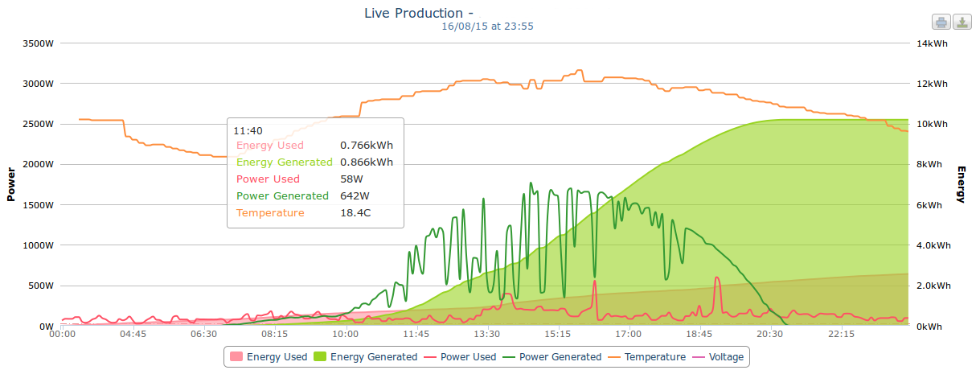Image resolution: width=980 pixels, height=370 pixels.
Task: Click the 00:00 x-axis start label
Action: click(62, 334)
